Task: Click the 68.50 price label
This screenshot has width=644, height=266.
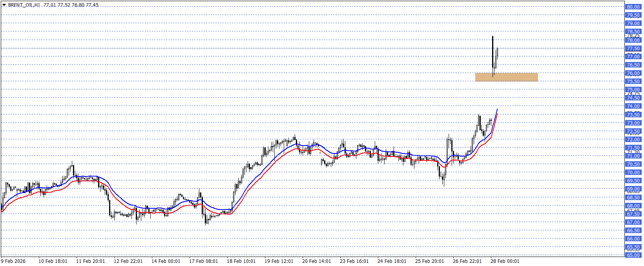Action: pos(633,198)
